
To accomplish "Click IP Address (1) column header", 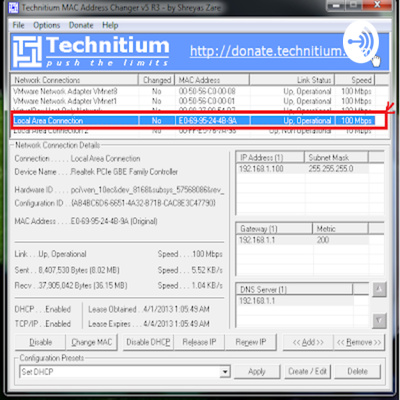I will 270,157.
